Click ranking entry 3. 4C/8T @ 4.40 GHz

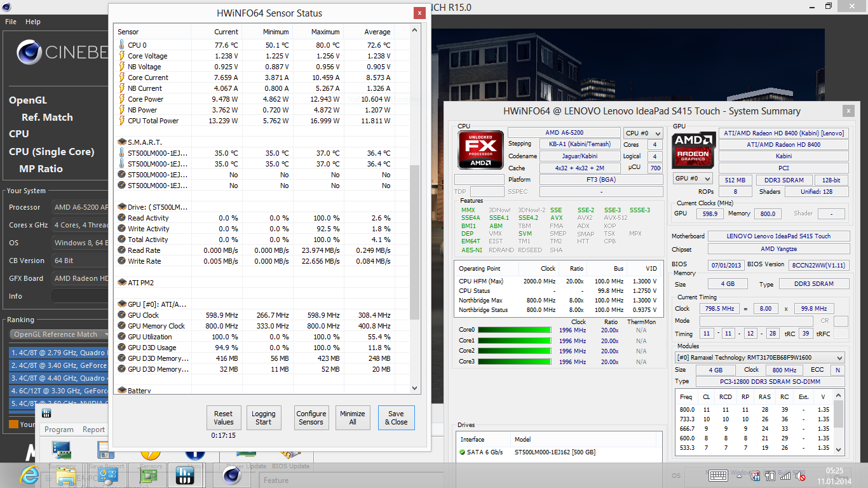coord(58,378)
